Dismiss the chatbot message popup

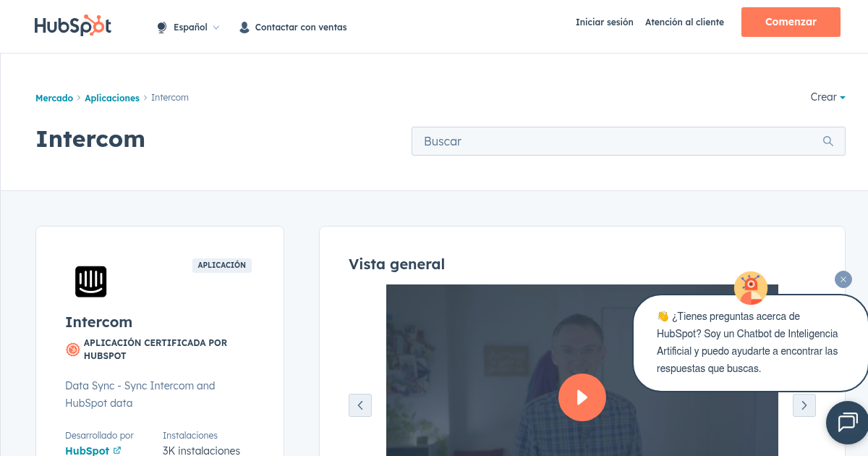click(843, 279)
